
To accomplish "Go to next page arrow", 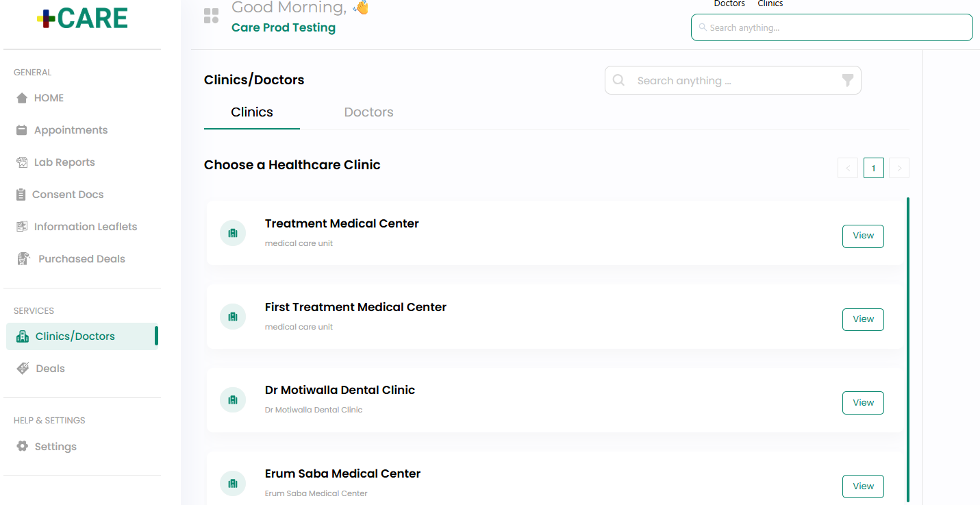I will [899, 168].
